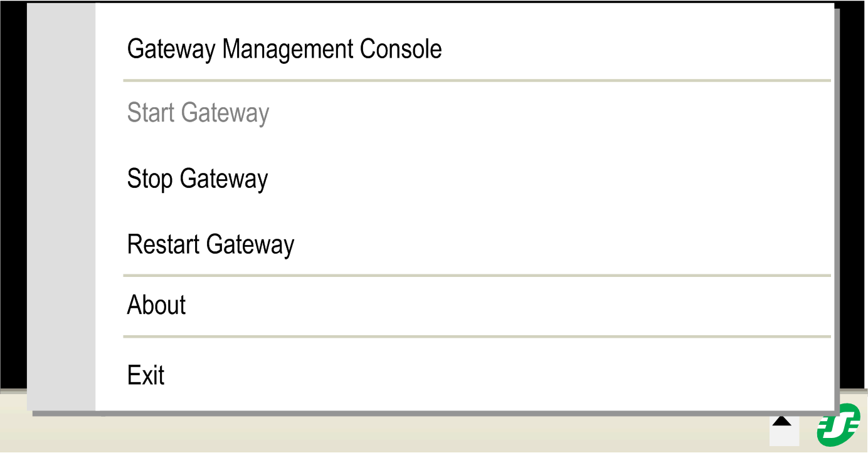
Task: Click the disabled Start Gateway option
Action: click(x=198, y=113)
